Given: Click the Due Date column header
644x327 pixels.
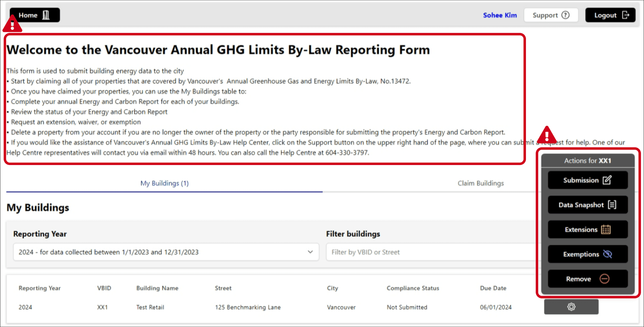Looking at the screenshot, I should coord(493,288).
